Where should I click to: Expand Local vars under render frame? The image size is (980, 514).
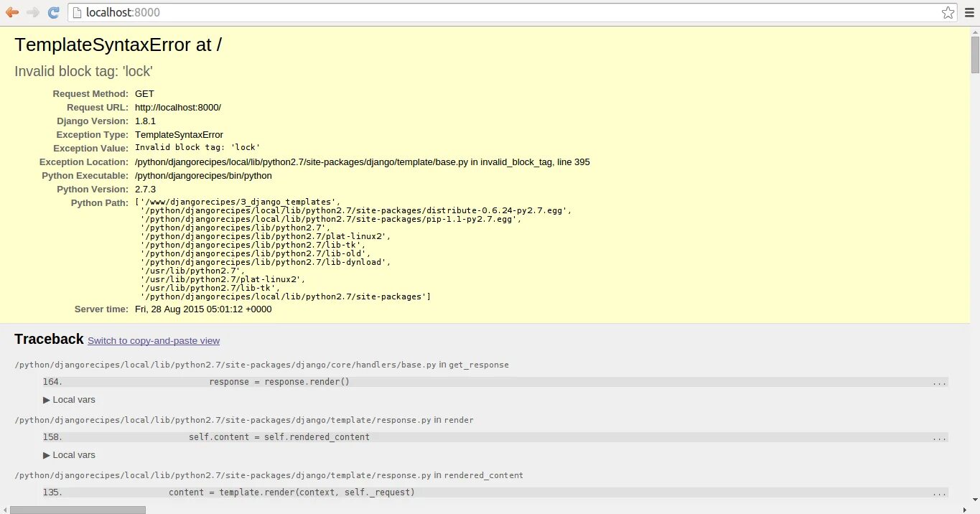(x=69, y=455)
